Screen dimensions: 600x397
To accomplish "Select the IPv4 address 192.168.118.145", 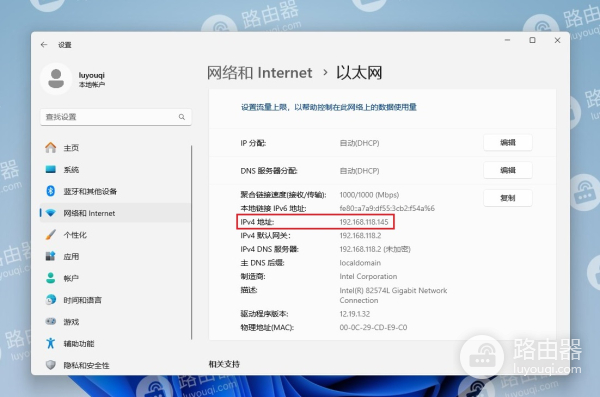I will point(364,222).
